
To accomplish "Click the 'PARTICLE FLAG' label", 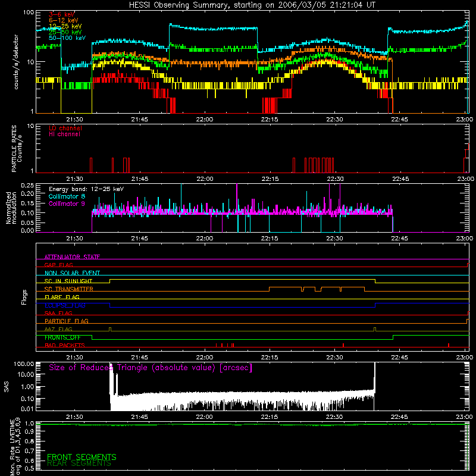I will [x=67, y=321].
